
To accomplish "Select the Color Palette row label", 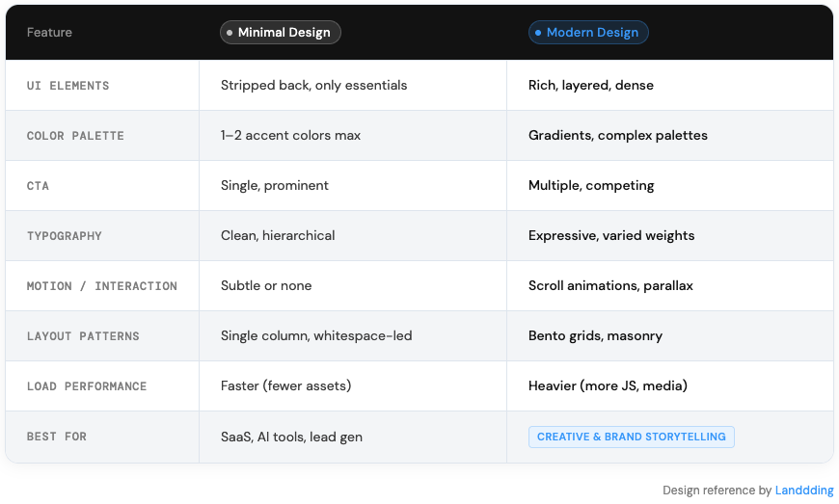I will [75, 136].
